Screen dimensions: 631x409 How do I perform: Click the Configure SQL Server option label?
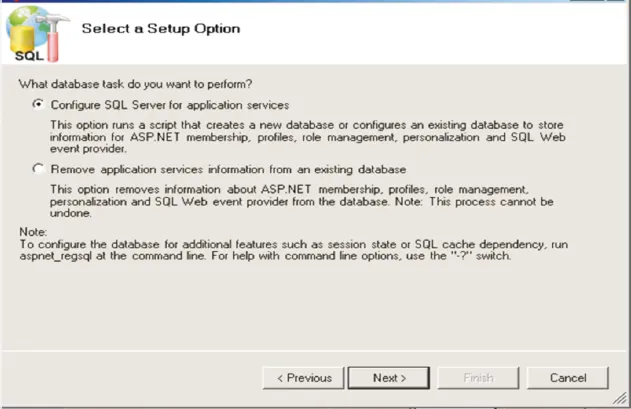pyautogui.click(x=170, y=105)
